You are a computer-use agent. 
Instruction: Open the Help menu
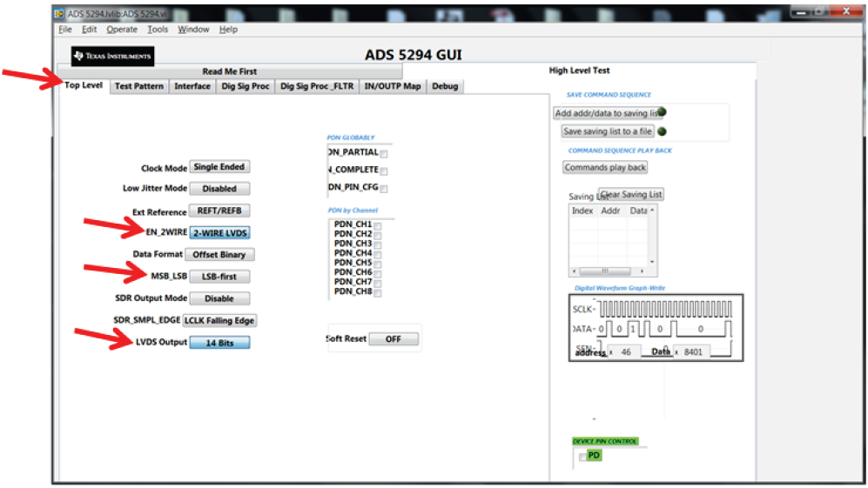coord(228,30)
